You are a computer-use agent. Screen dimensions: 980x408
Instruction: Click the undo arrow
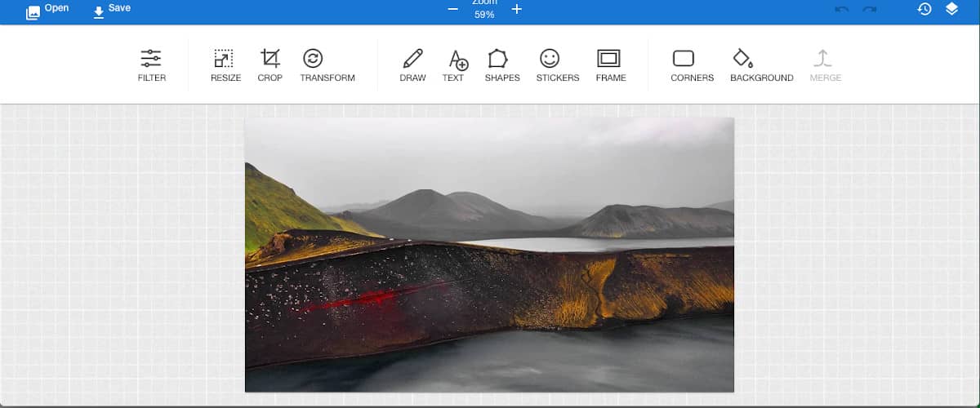pos(842,9)
